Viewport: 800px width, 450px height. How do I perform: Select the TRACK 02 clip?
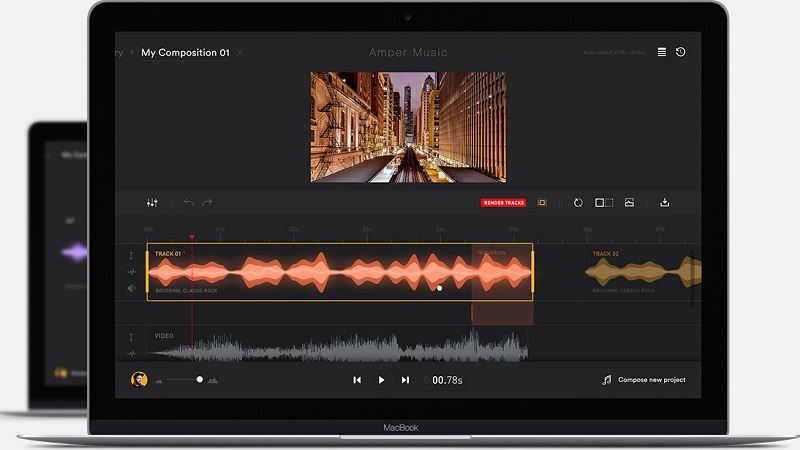click(643, 272)
